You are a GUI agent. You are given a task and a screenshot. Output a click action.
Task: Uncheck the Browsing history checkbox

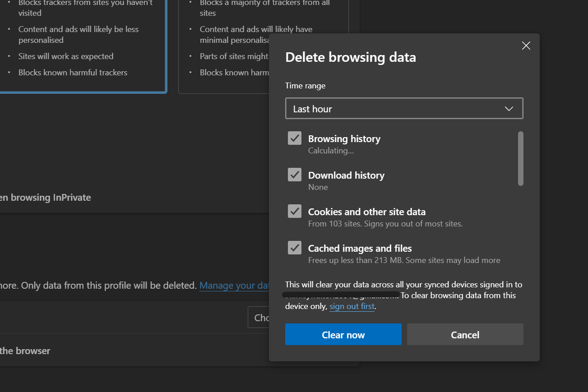tap(295, 138)
